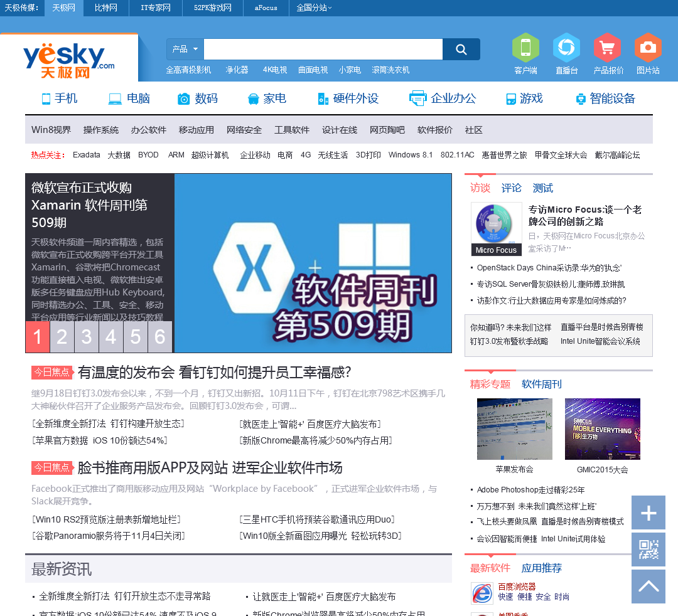The width and height of the screenshot is (678, 616).
Task: Open the 苹果发布会 thumbnail
Action: point(515,429)
